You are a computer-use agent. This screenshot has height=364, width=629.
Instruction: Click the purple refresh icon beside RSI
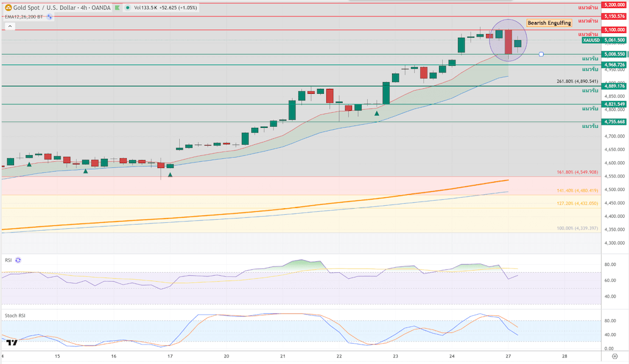(x=18, y=260)
